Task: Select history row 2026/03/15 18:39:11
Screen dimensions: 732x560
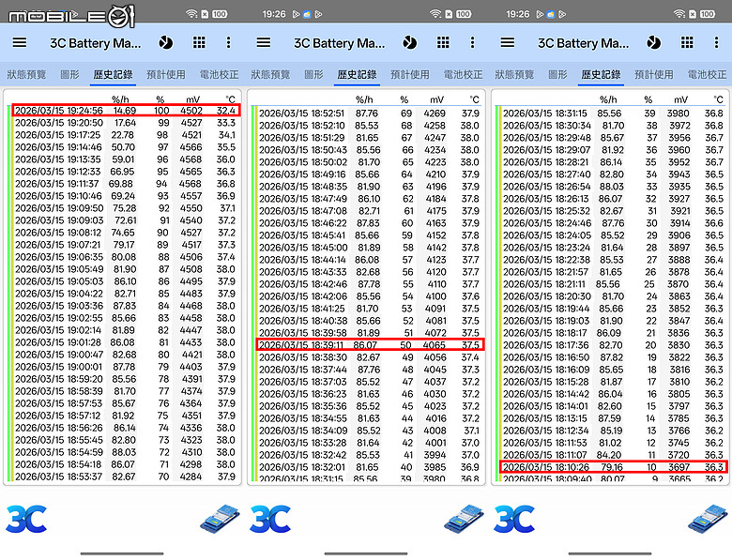Action: (369, 345)
